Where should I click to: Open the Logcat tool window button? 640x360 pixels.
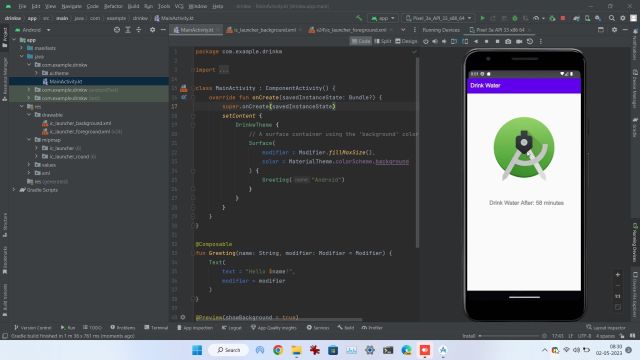(231, 328)
